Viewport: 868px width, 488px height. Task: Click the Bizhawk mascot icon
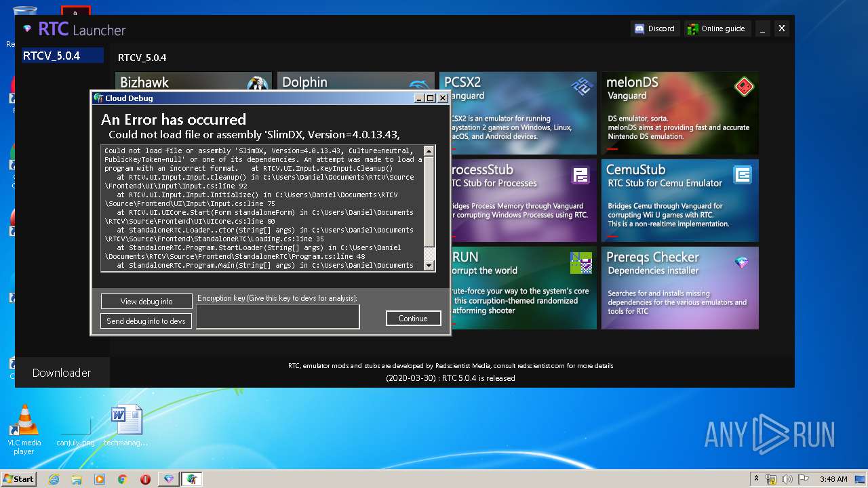[x=257, y=83]
